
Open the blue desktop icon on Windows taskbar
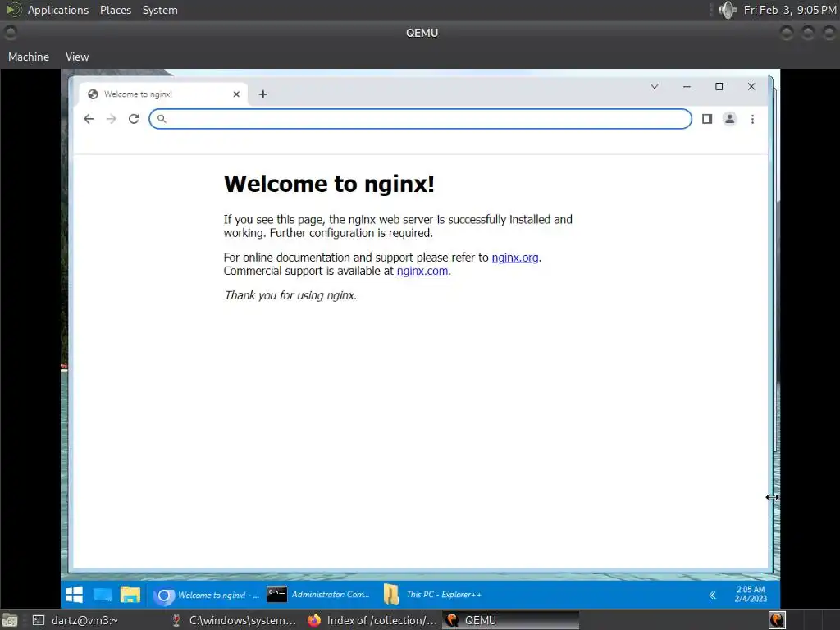(103, 595)
